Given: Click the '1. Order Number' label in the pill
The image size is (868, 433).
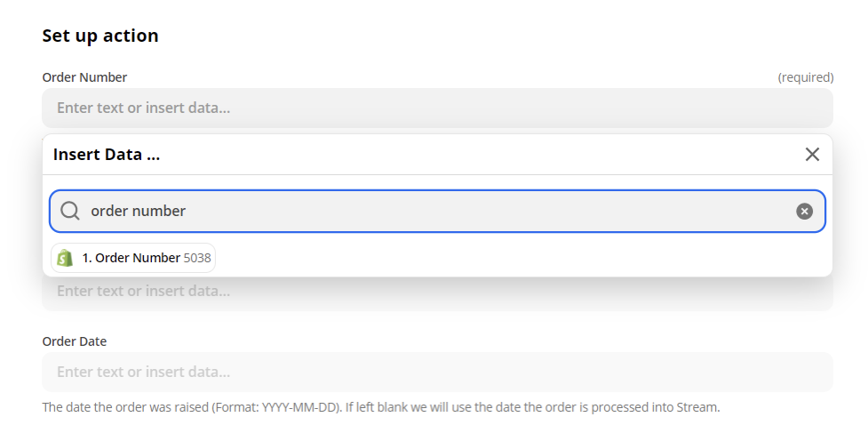Looking at the screenshot, I should (x=131, y=258).
